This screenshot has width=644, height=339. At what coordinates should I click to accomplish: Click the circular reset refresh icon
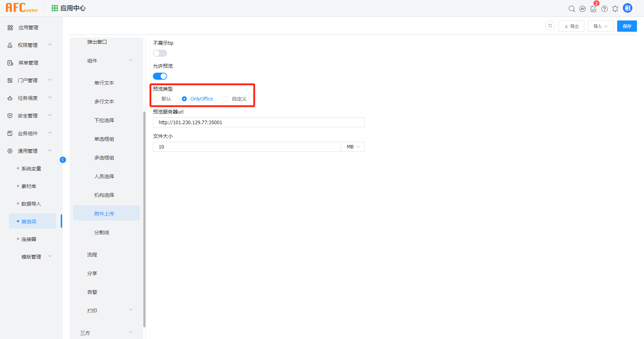tap(550, 26)
